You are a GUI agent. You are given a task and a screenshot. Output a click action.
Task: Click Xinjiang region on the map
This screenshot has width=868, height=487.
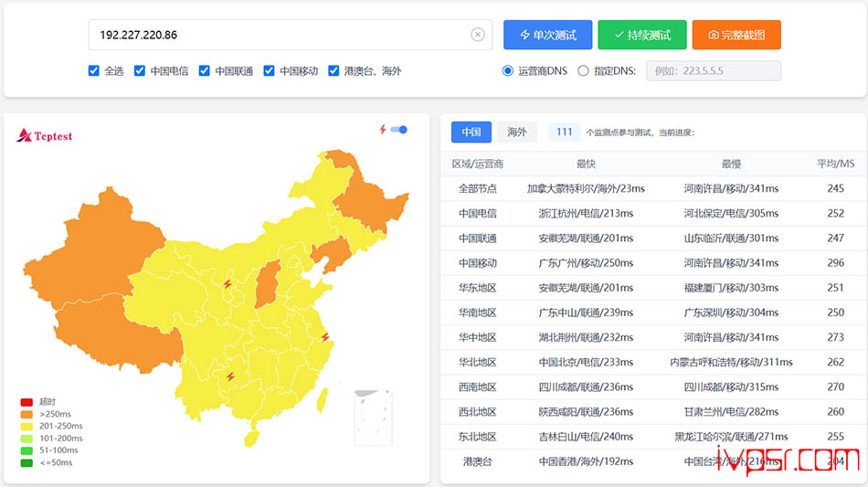[94, 249]
